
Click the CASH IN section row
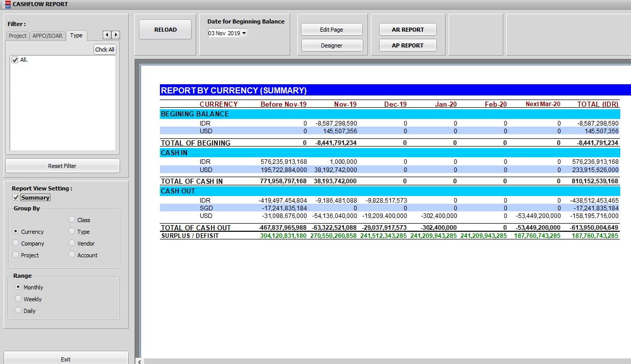tap(390, 153)
